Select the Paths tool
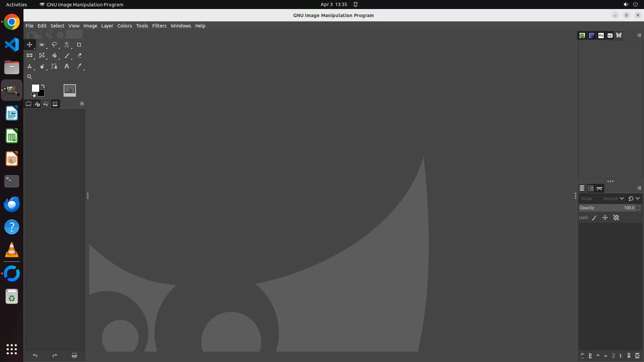Screen dimensions: 644x362 pyautogui.click(x=54, y=66)
